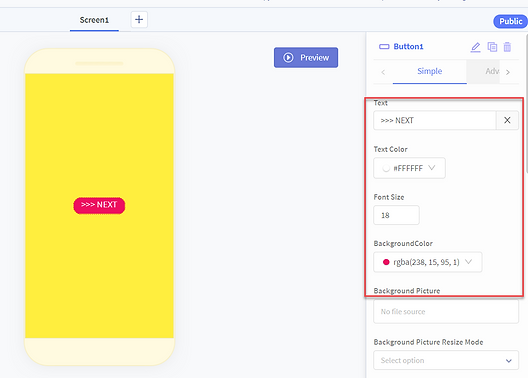Click the Preview button
The height and width of the screenshot is (378, 528).
[x=306, y=58]
